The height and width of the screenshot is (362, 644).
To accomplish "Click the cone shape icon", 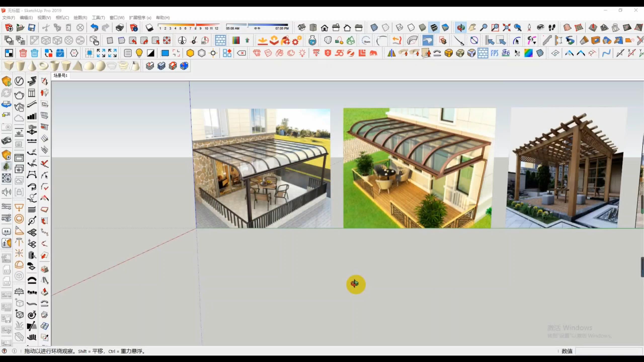I will (x=32, y=66).
